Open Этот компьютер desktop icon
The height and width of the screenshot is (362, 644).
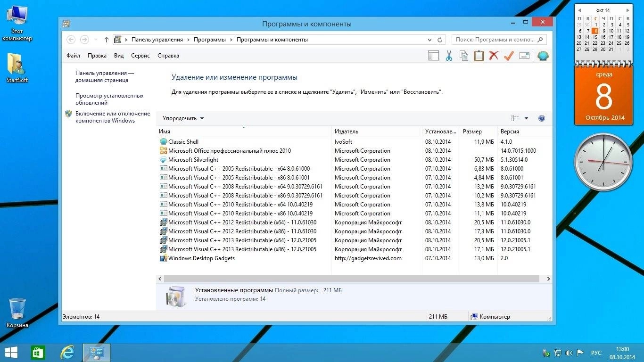pyautogui.click(x=17, y=24)
